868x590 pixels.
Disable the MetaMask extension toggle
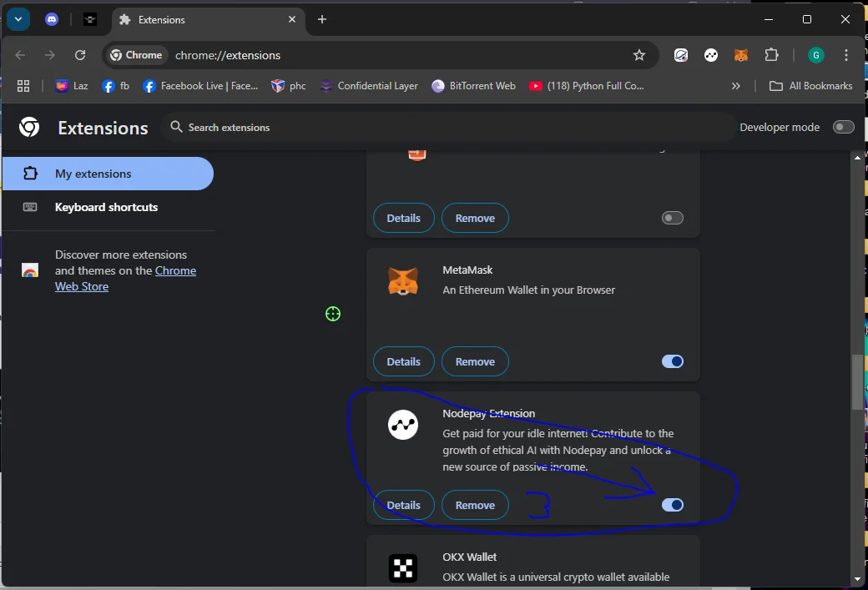(673, 361)
